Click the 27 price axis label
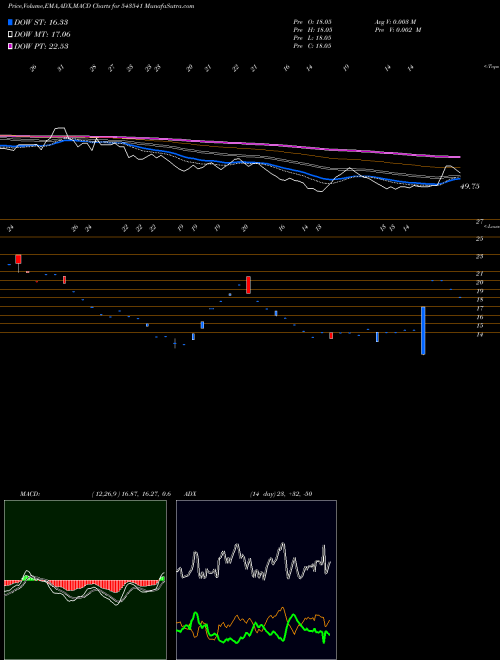Screen dimensions: 500x660 click(479, 222)
